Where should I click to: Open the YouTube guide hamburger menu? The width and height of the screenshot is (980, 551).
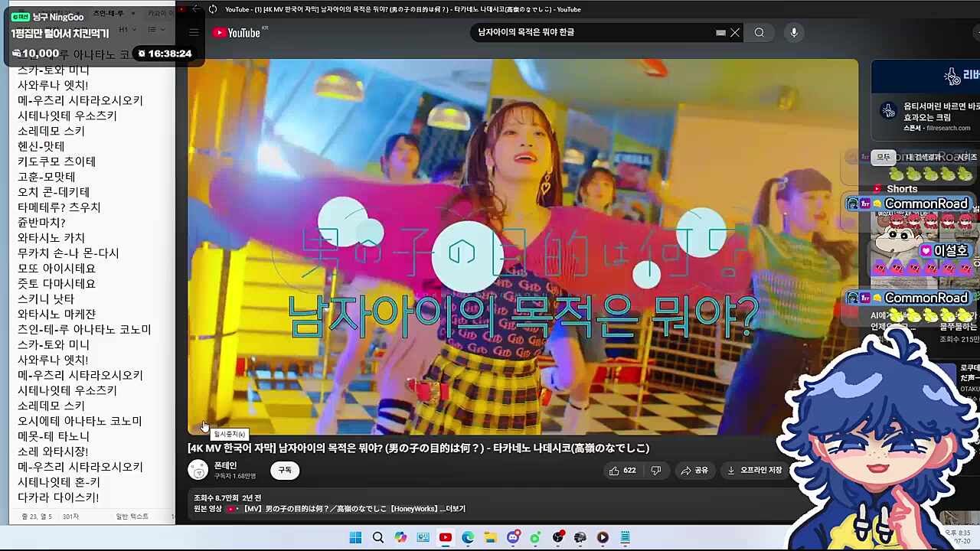(x=194, y=33)
